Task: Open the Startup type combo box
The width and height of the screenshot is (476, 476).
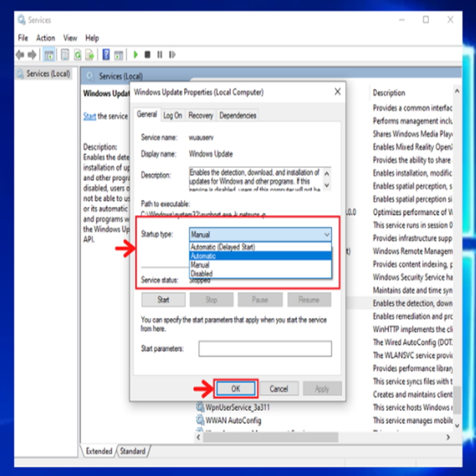Action: click(x=260, y=234)
